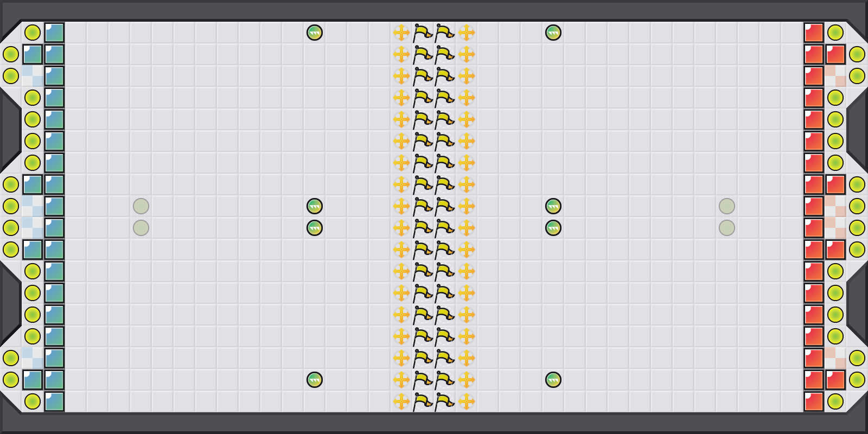
Task: Select the bottom-left green powerup orb
Action: click(315, 380)
